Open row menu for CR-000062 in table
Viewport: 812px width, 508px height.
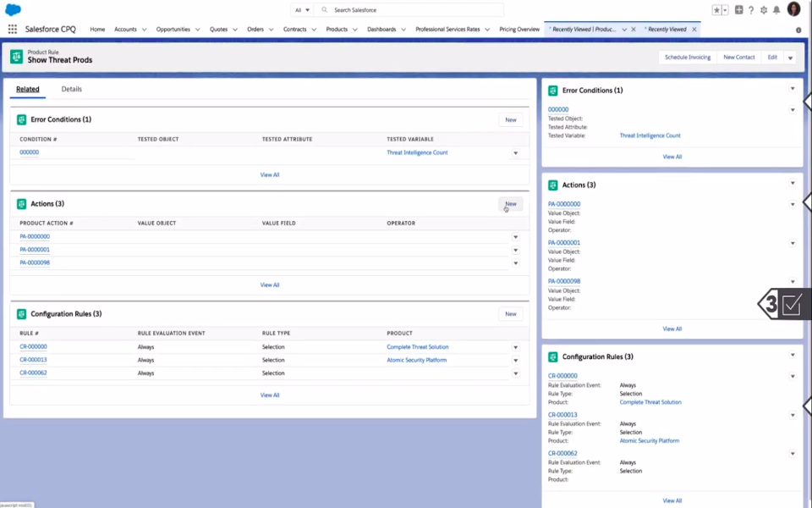click(x=516, y=373)
